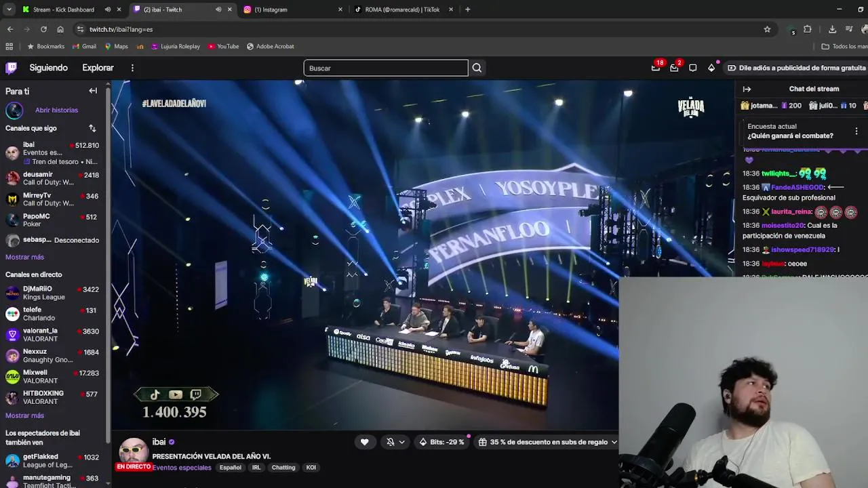Click the site info icon in address bar
Viewport: 868px width, 488px height.
click(x=80, y=29)
